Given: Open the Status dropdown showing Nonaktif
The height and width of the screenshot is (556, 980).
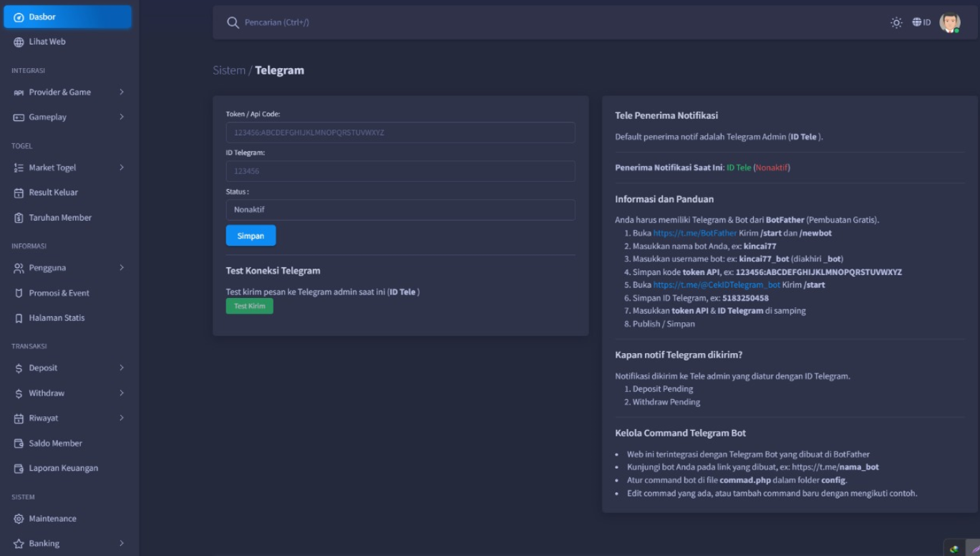Looking at the screenshot, I should [x=400, y=210].
